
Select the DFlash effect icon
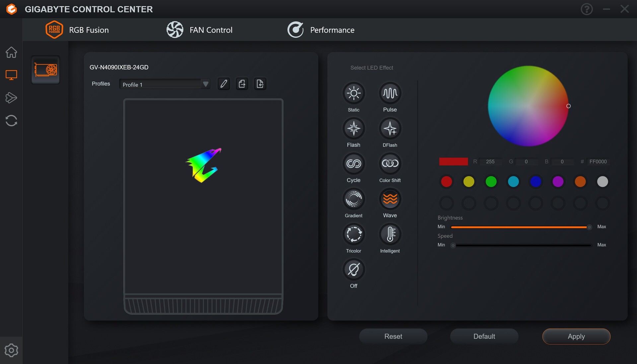(390, 129)
